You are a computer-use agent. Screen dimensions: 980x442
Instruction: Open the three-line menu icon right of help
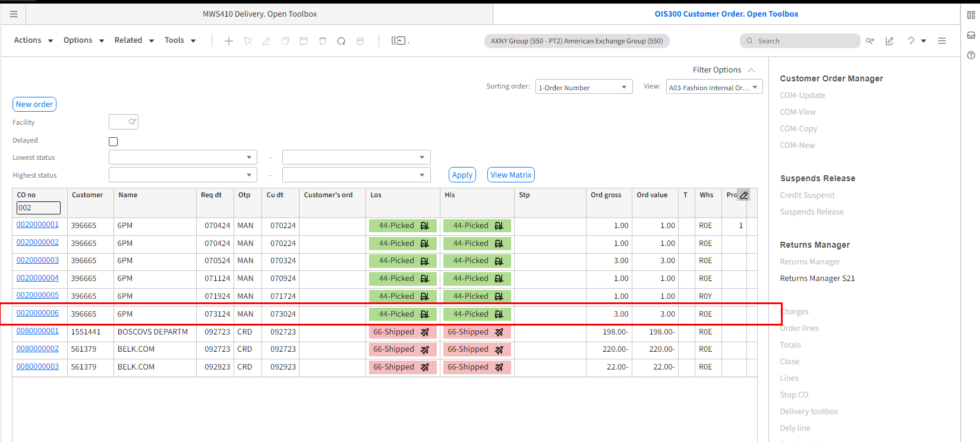tap(942, 41)
